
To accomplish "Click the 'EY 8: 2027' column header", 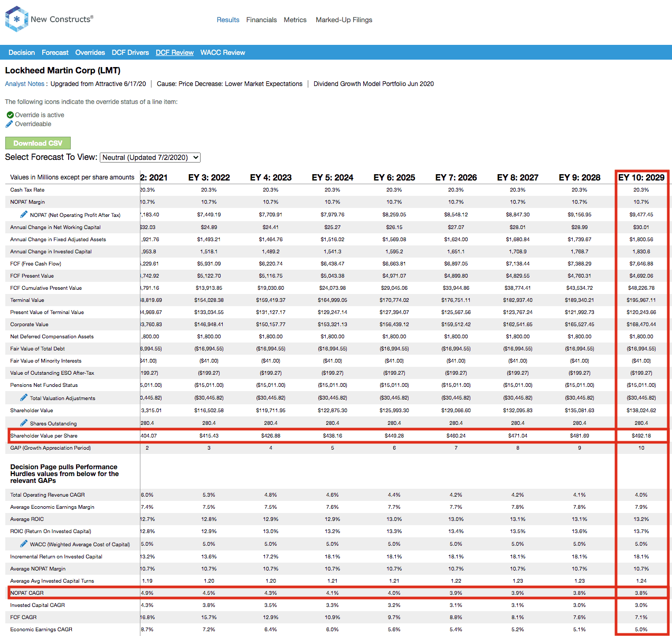I will point(518,177).
